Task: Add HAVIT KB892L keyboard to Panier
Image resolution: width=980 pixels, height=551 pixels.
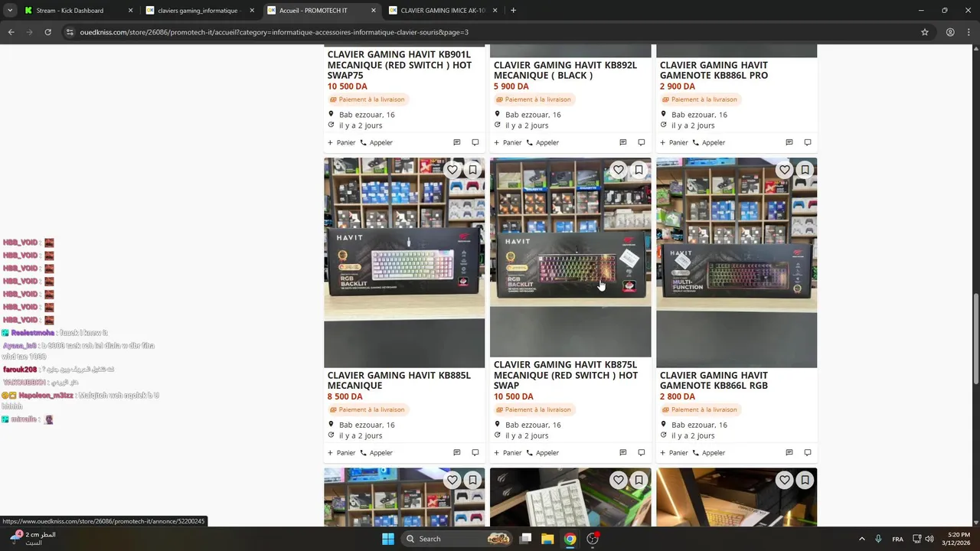Action: [508, 142]
